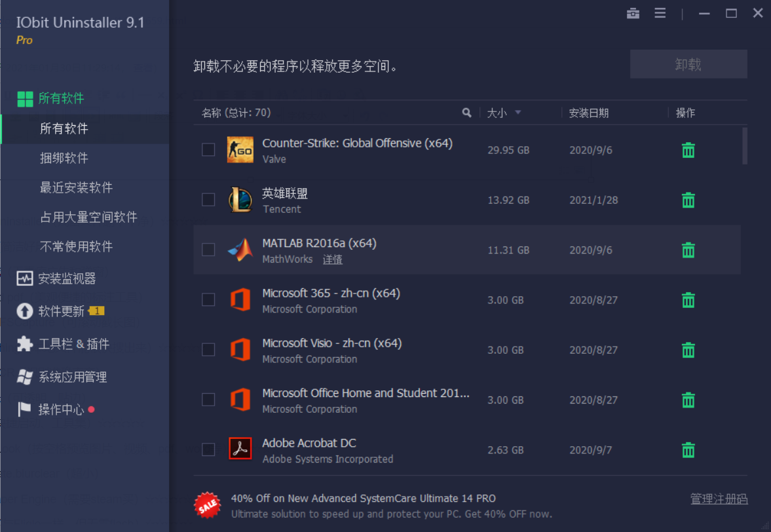Viewport: 771px width, 532px height.
Task: Click trash icon for Microsoft 365 - zh-cn
Action: [688, 300]
